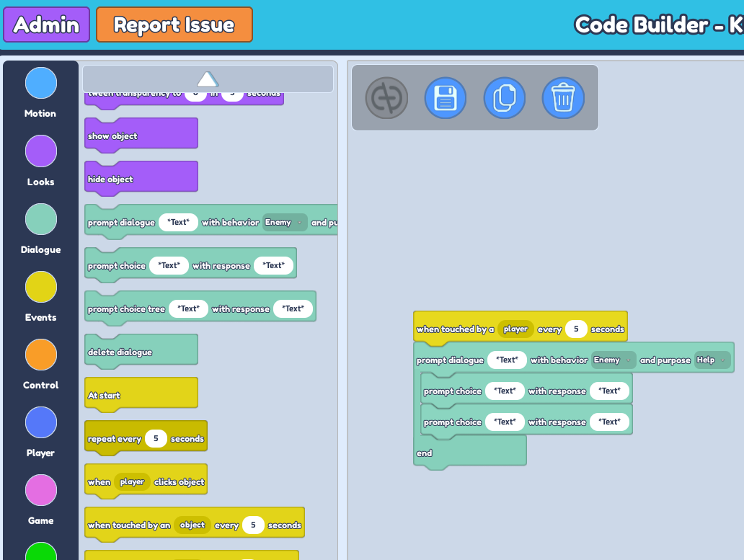This screenshot has width=744, height=560.
Task: Click the copy code icon
Action: (x=504, y=98)
